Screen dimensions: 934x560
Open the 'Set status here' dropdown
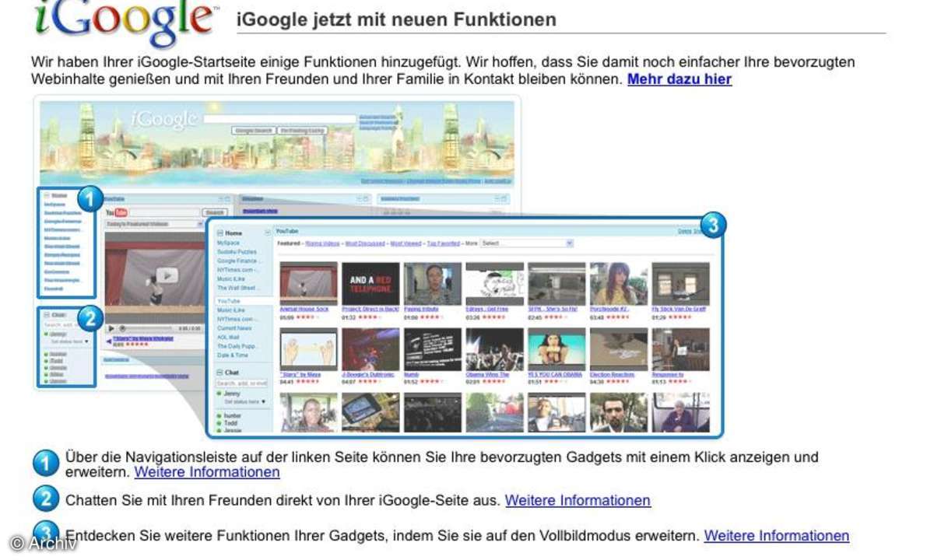coord(245,401)
